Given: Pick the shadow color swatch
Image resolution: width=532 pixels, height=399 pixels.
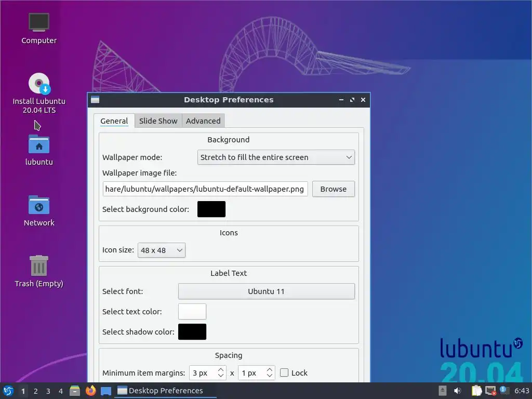Looking at the screenshot, I should point(192,332).
